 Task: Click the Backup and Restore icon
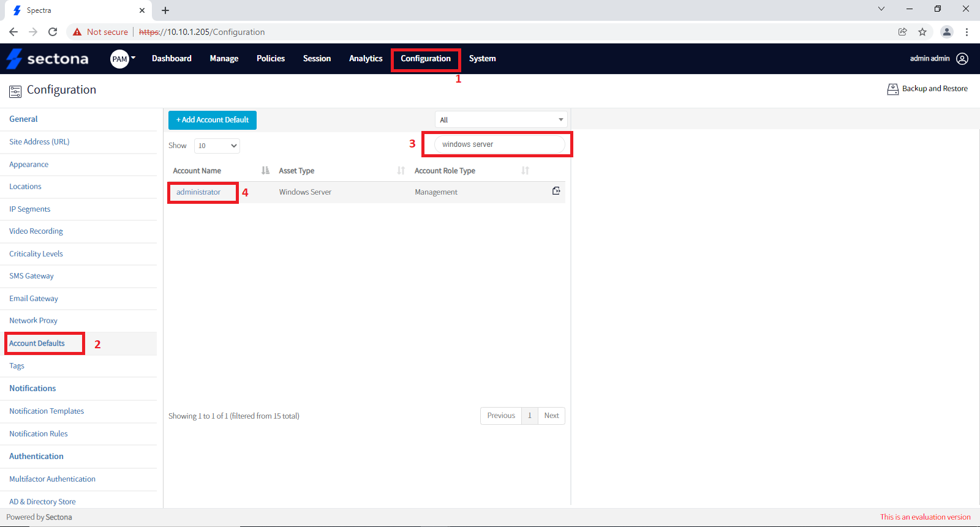pyautogui.click(x=892, y=89)
